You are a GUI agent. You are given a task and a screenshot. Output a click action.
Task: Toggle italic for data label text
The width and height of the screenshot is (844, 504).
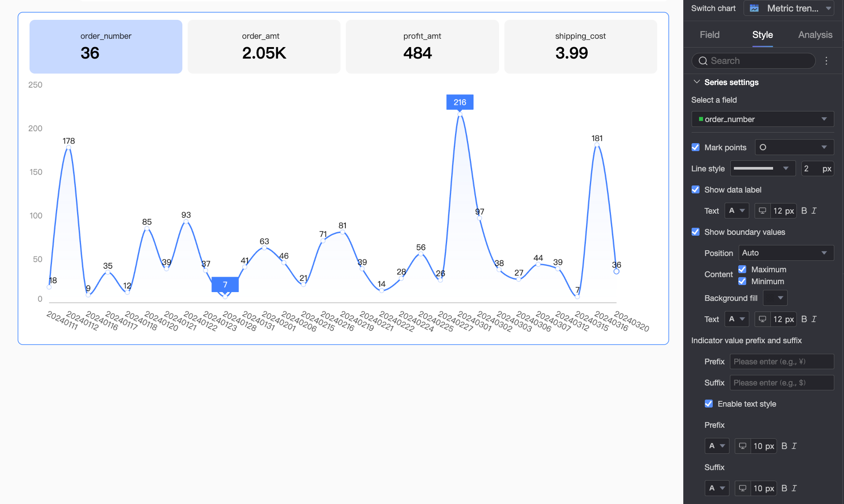(x=814, y=211)
